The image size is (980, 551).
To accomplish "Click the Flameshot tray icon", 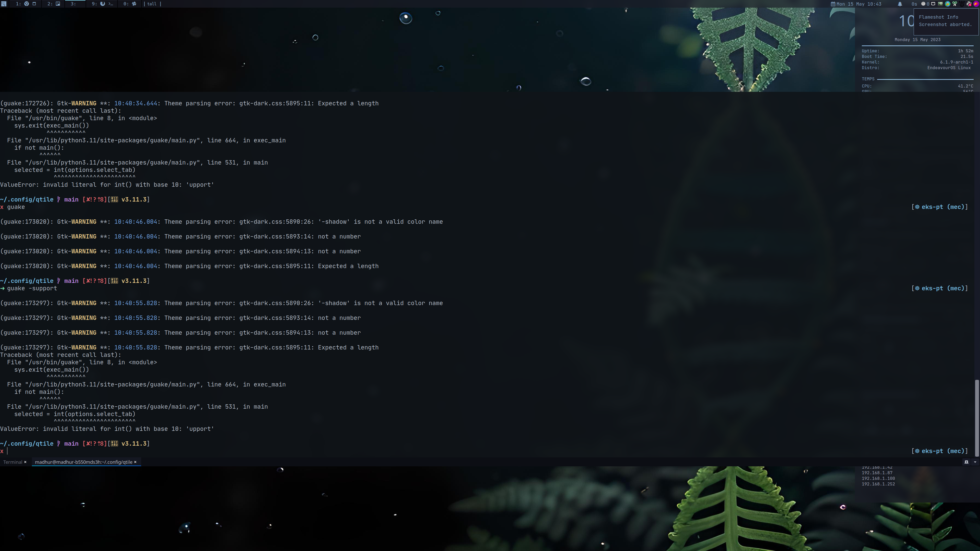I will (x=976, y=4).
